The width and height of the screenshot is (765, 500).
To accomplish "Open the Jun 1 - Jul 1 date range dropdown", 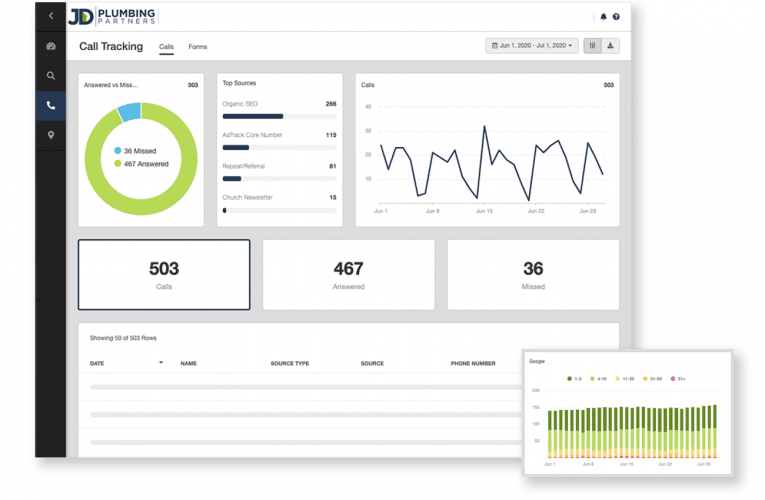I will [532, 46].
